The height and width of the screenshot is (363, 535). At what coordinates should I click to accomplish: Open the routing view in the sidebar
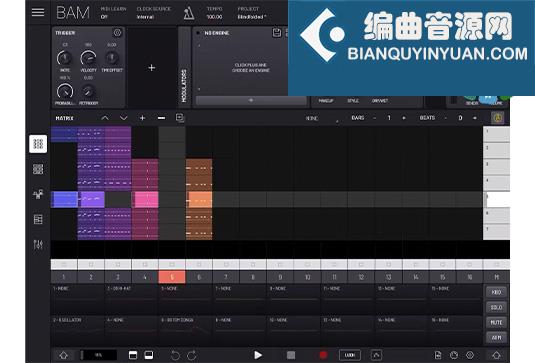point(38,194)
